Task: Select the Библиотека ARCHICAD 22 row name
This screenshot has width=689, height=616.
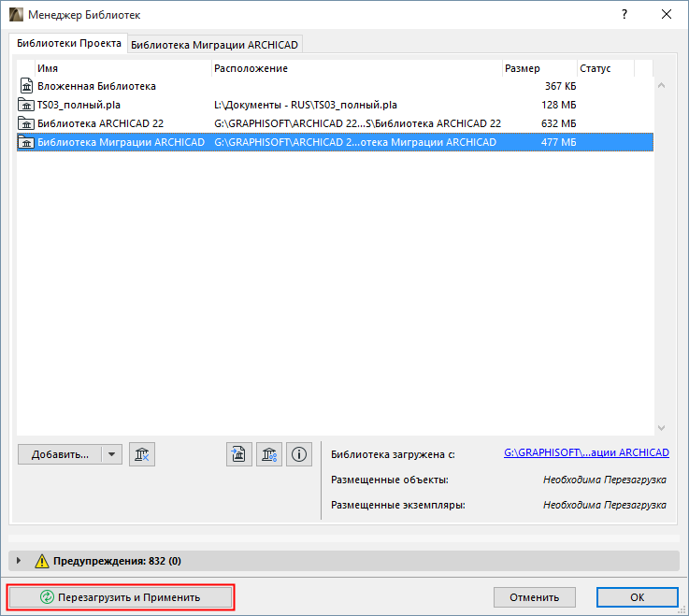Action: click(x=100, y=123)
